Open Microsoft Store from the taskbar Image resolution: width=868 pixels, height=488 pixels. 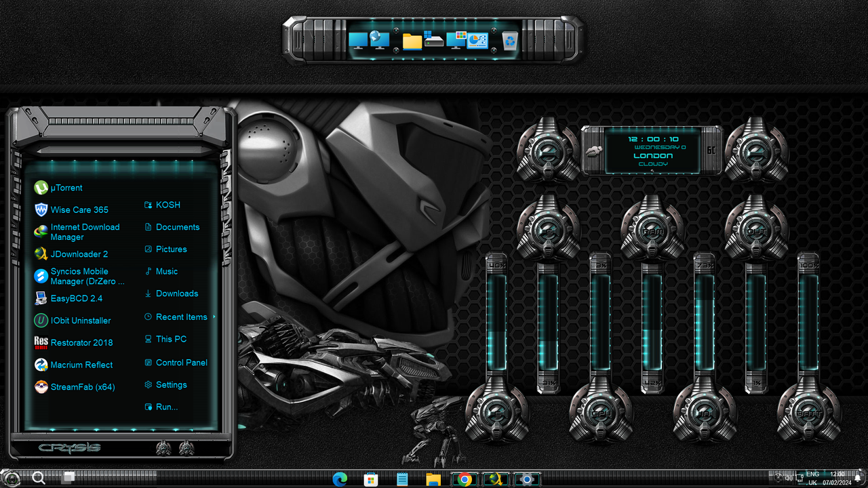371,479
